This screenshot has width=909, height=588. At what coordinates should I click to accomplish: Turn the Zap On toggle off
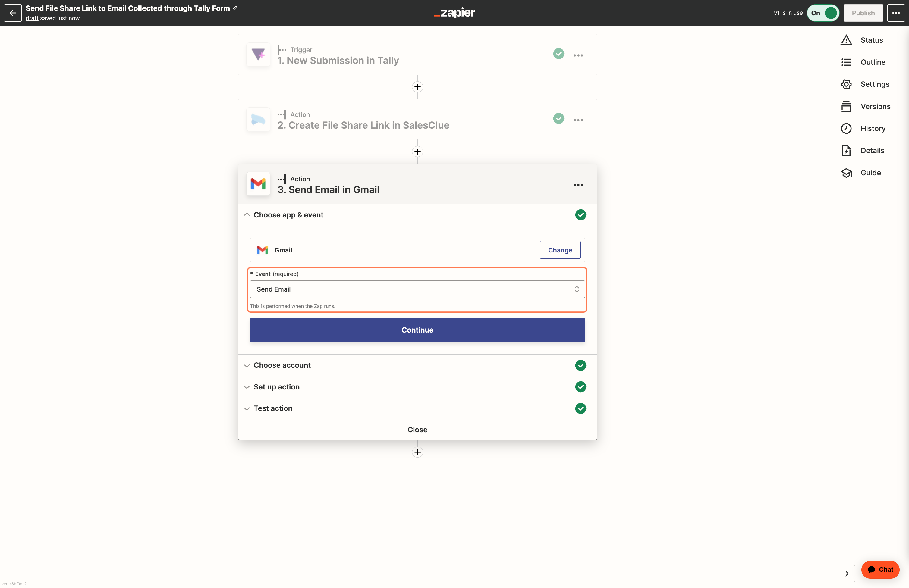[x=823, y=13]
